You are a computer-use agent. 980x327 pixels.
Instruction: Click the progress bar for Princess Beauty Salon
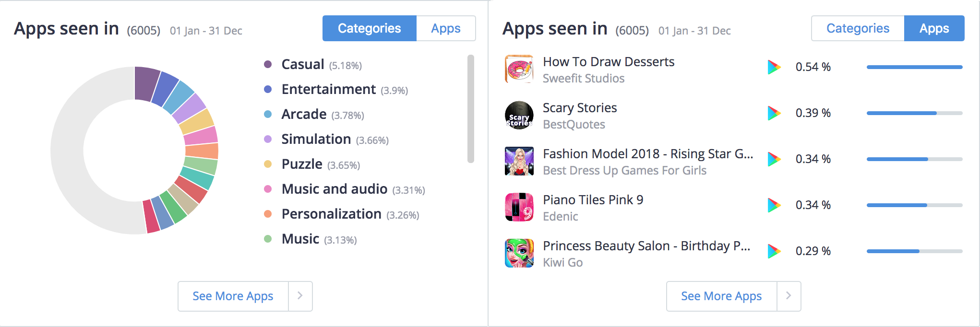[915, 251]
